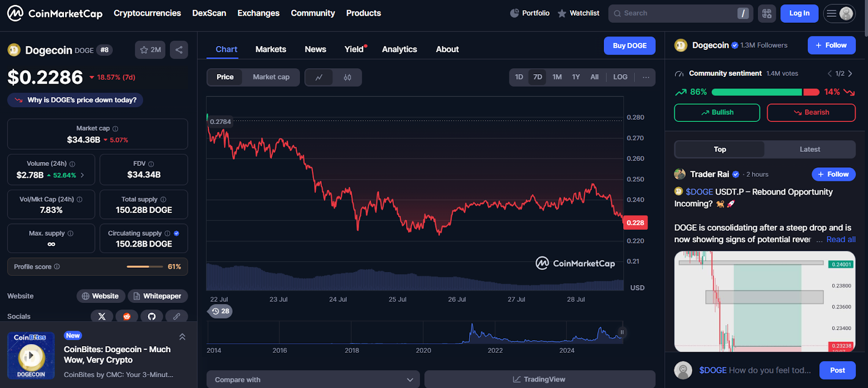Screen dimensions: 868x388
Task: Share Dogecoin page using share icon
Action: click(x=179, y=50)
